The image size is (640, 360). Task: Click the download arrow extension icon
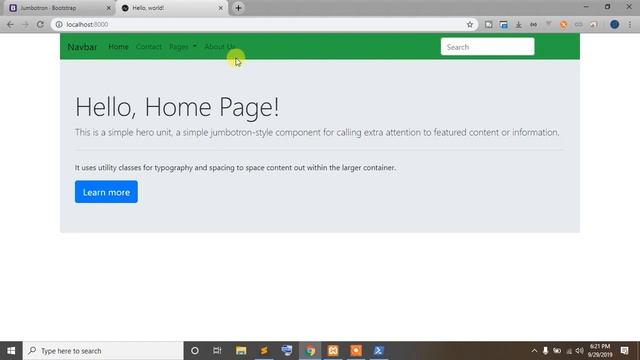pyautogui.click(x=518, y=24)
